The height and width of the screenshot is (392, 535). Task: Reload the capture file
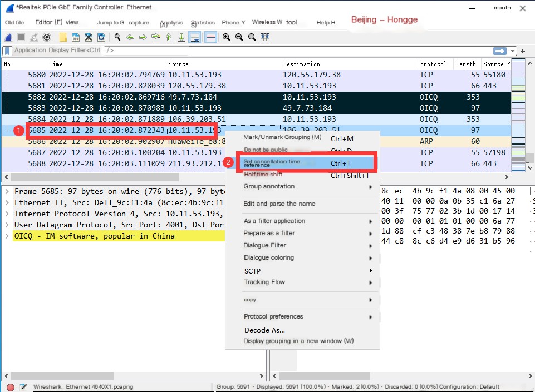click(101, 37)
